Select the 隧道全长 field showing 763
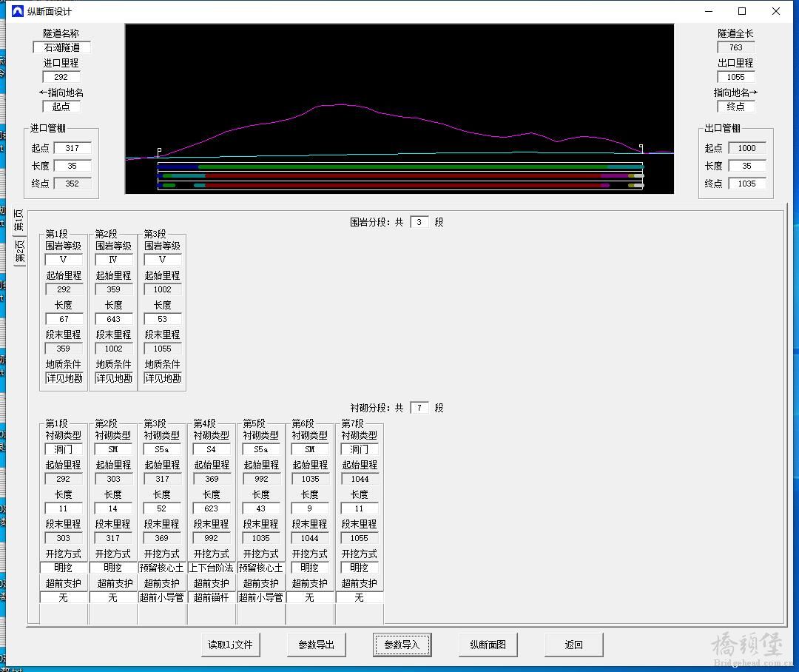 (x=736, y=47)
